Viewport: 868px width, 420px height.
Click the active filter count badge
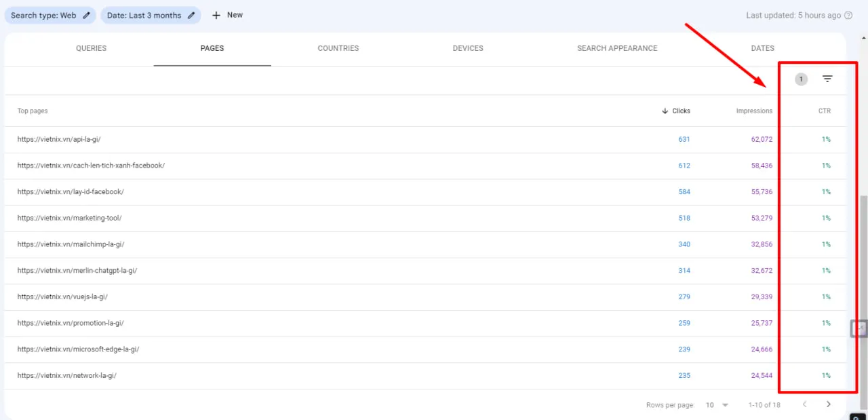click(x=801, y=79)
